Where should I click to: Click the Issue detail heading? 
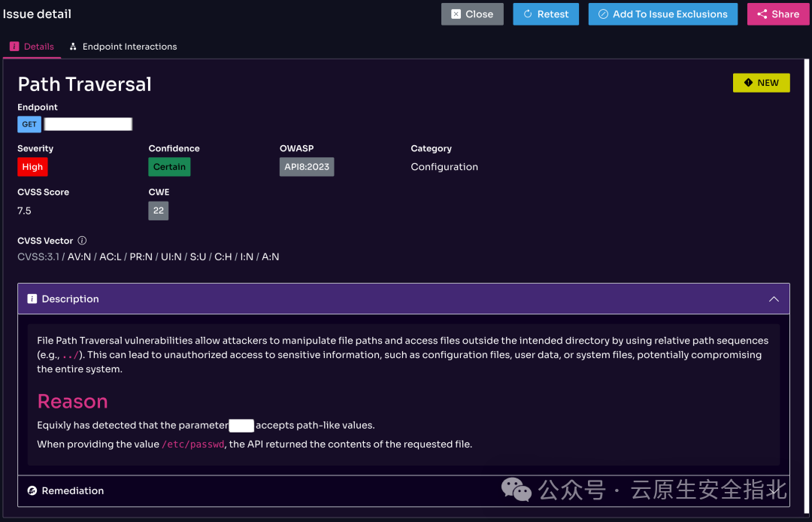(x=37, y=14)
